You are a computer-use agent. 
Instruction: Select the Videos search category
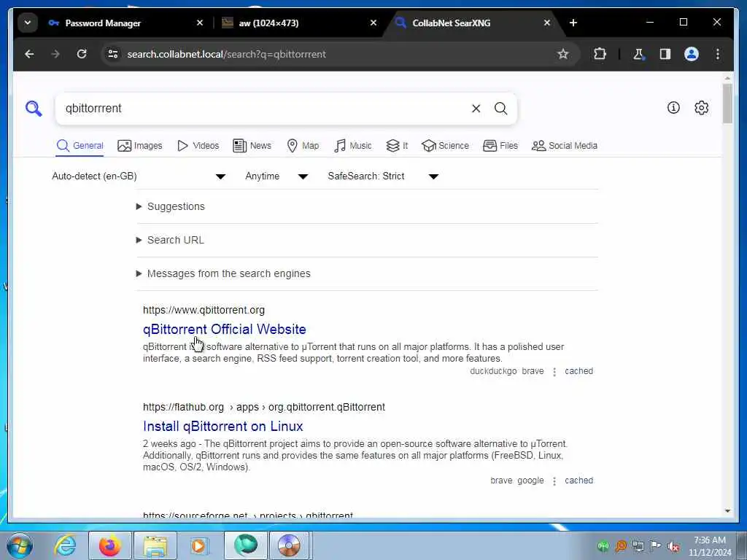[x=198, y=146]
